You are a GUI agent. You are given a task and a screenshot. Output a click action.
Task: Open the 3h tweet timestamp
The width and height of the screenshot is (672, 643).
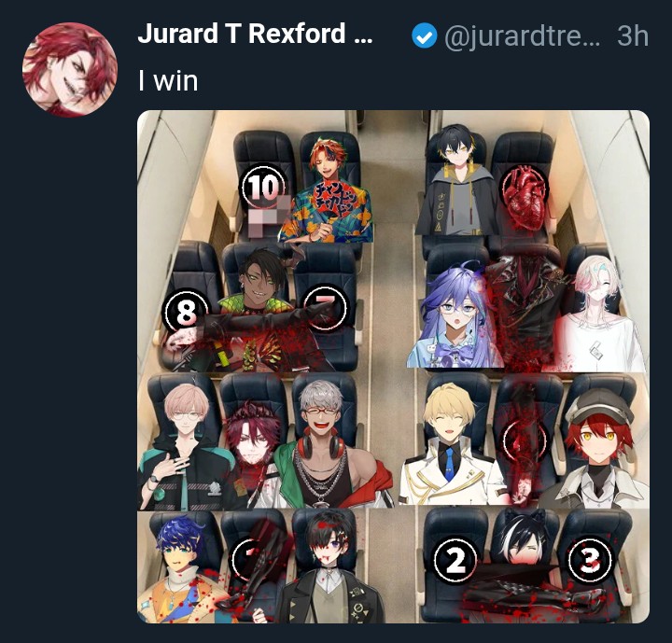pos(633,35)
